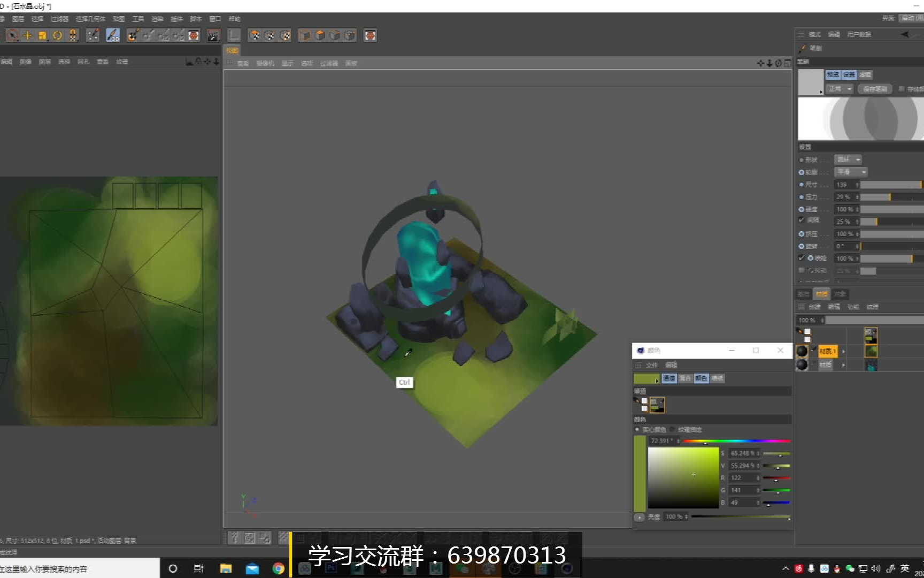Click the brush icon above the 笔刷 panel
Screen dimensions: 924x578
click(x=803, y=48)
